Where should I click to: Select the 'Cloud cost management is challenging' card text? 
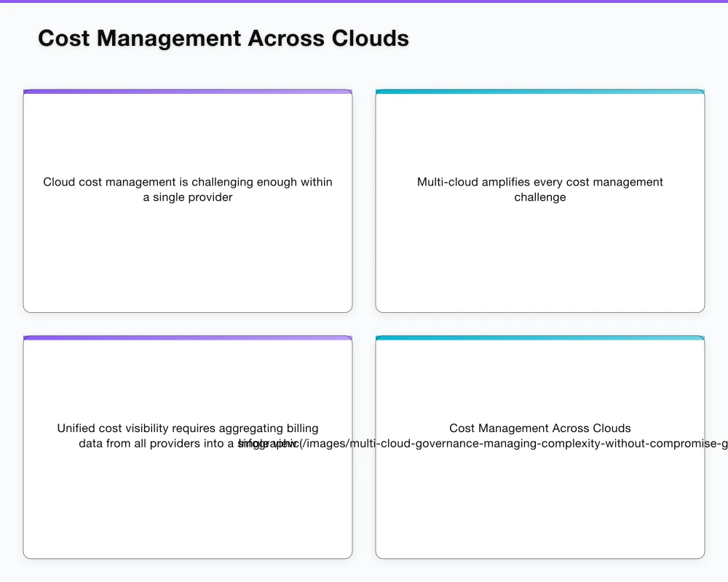coord(187,182)
